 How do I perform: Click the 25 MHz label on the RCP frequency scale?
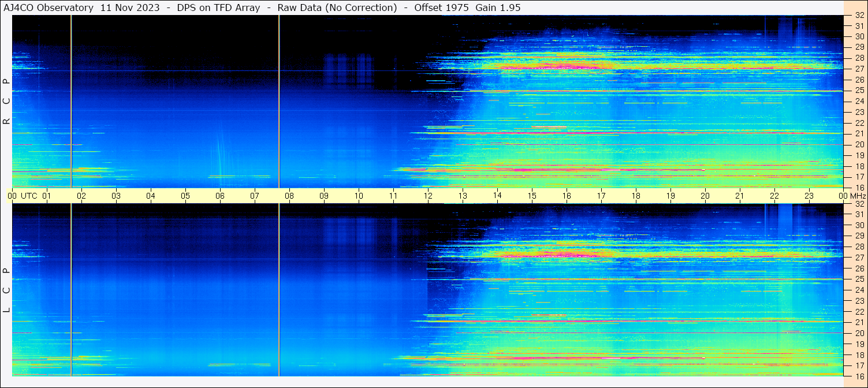point(859,91)
